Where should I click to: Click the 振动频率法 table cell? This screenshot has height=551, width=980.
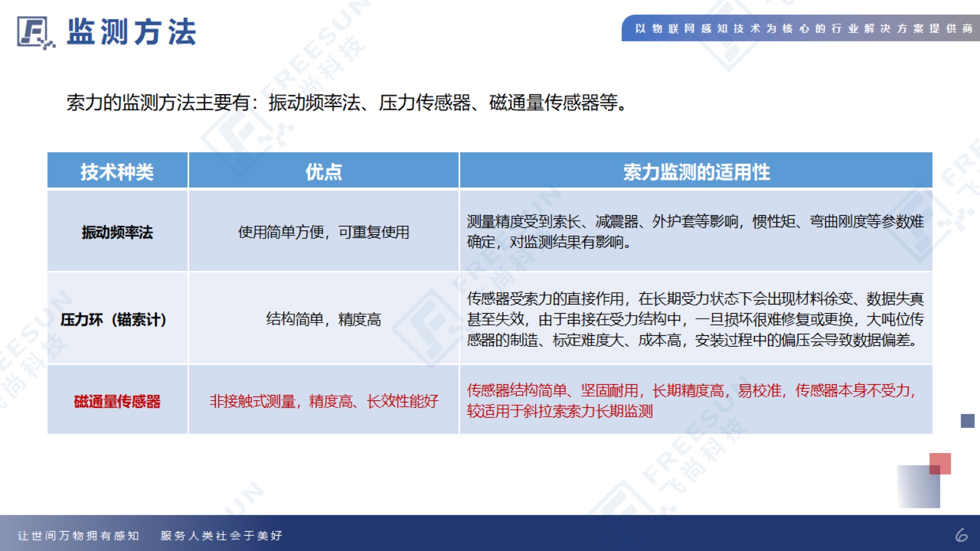tap(117, 232)
